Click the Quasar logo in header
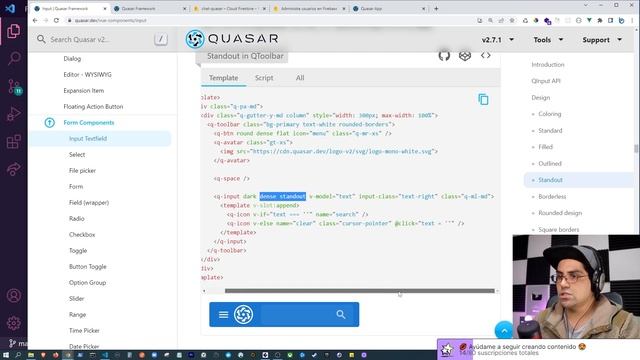The width and height of the screenshot is (640, 360). point(232,39)
